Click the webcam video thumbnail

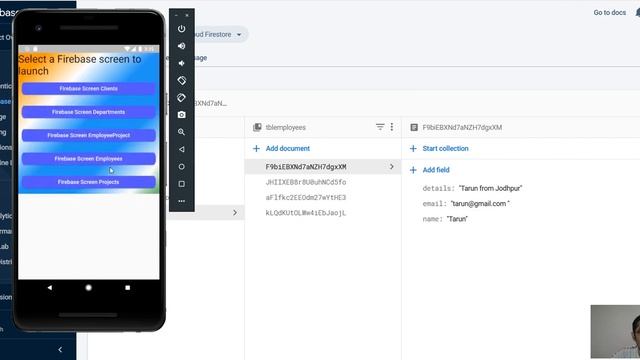[615, 331]
